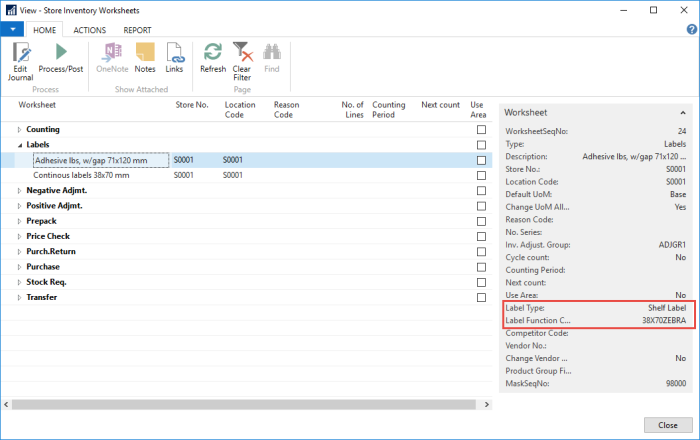The image size is (700, 440).
Task: Open the REPORT ribbon tab
Action: click(x=137, y=30)
